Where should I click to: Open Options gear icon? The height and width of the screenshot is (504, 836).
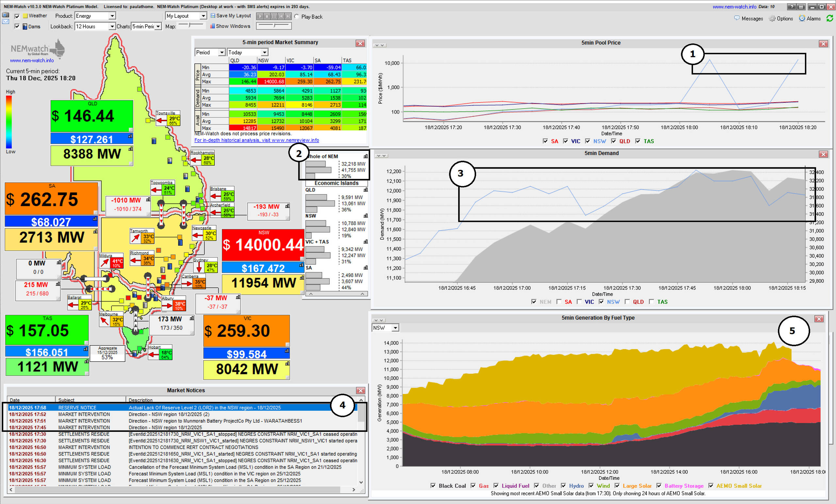pyautogui.click(x=772, y=19)
